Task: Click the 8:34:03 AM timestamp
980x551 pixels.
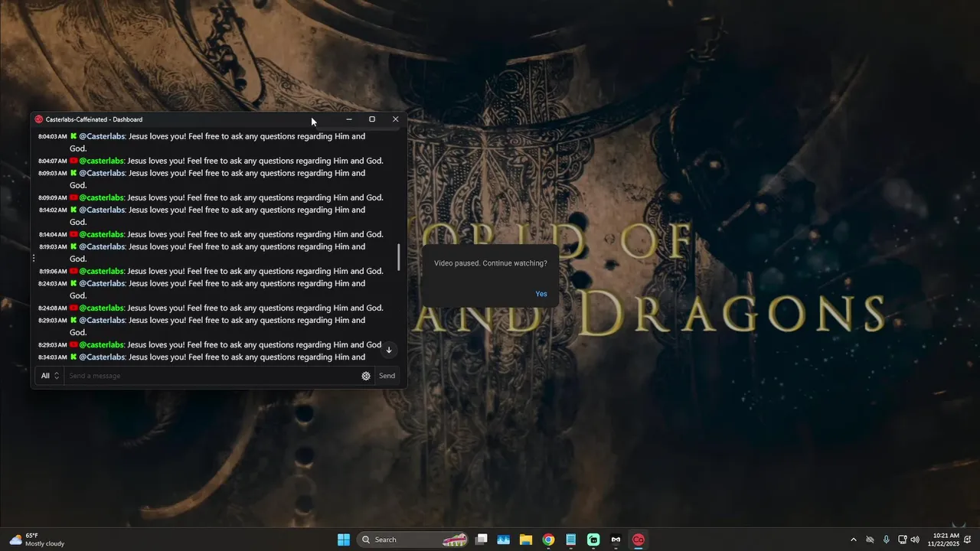Action: 53,357
